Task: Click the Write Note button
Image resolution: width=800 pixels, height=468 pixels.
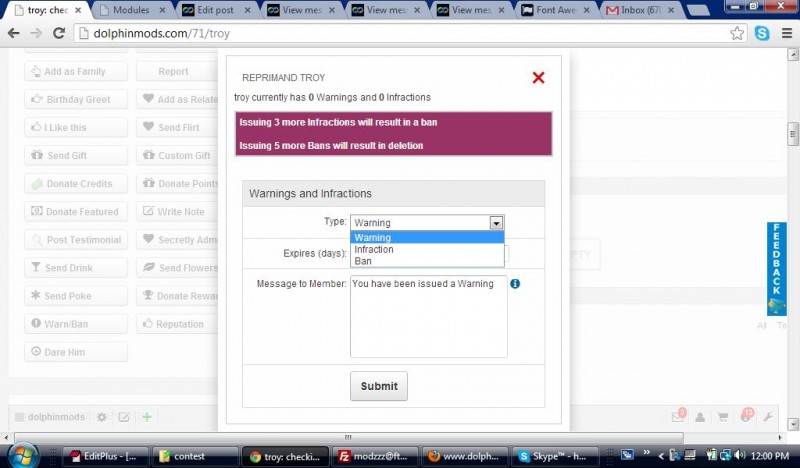Action: [x=177, y=212]
